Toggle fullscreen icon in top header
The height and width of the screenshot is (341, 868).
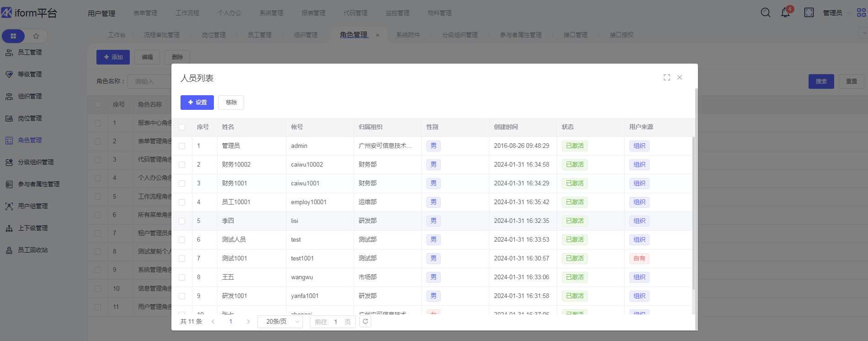(809, 12)
